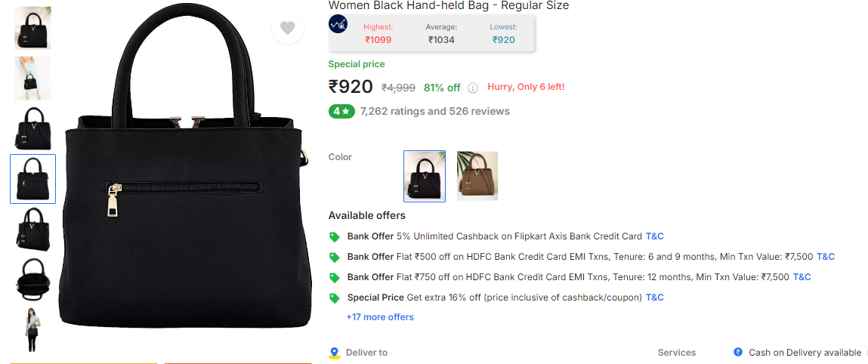Screen dimensions: 868x364
Task: Select bottom thumbnail of standing woman with bag
Action: (32, 330)
